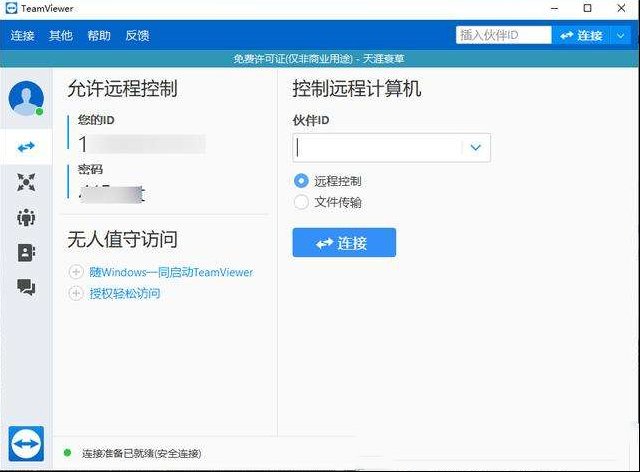Image resolution: width=640 pixels, height=472 pixels.
Task: Click status text 连接准备已就绪(安全连接)
Action: pyautogui.click(x=142, y=453)
